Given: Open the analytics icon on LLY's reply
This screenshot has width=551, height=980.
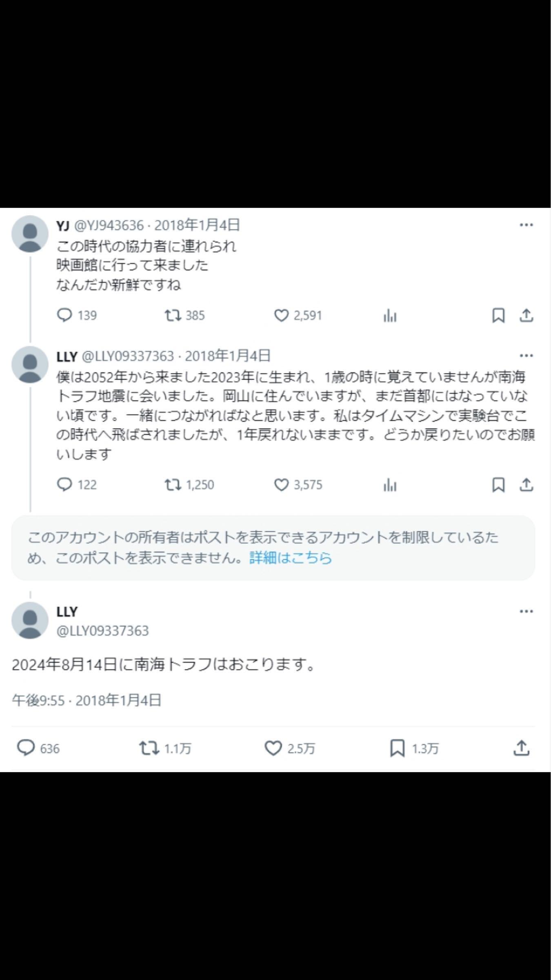Looking at the screenshot, I should click(x=391, y=485).
